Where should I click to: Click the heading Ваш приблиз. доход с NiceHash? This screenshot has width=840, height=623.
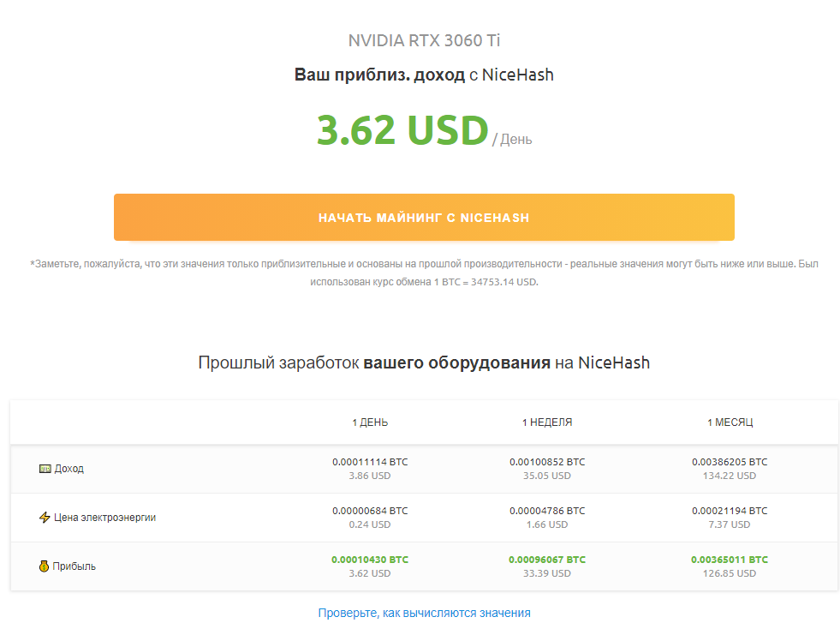point(424,75)
